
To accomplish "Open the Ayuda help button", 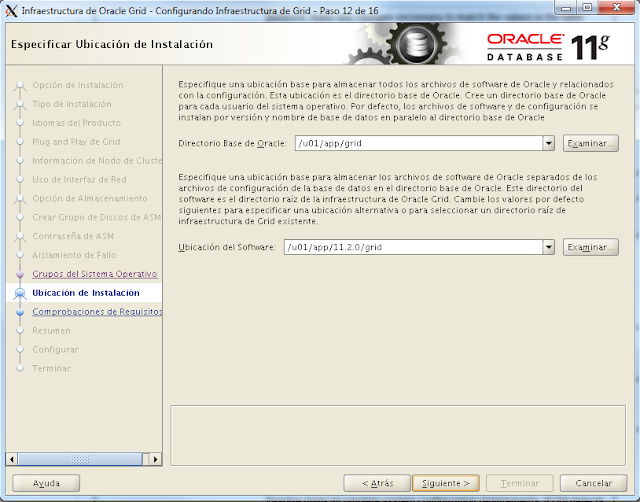I will point(46,483).
